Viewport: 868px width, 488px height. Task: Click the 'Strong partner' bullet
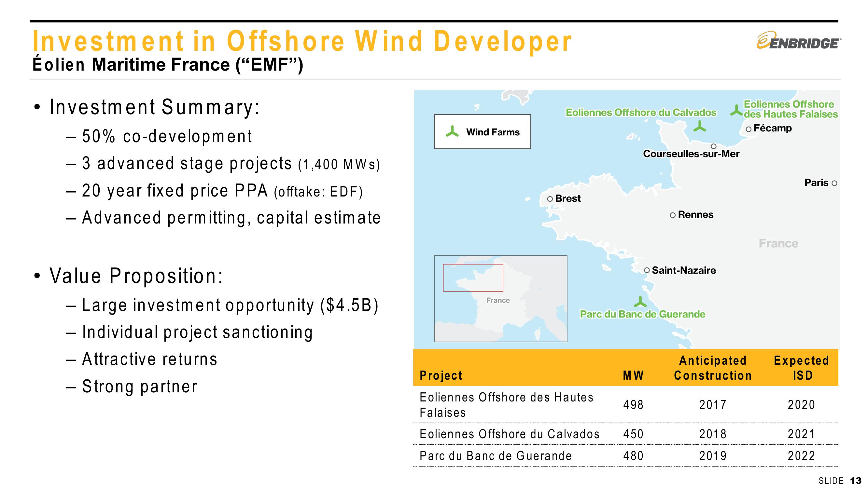point(139,386)
